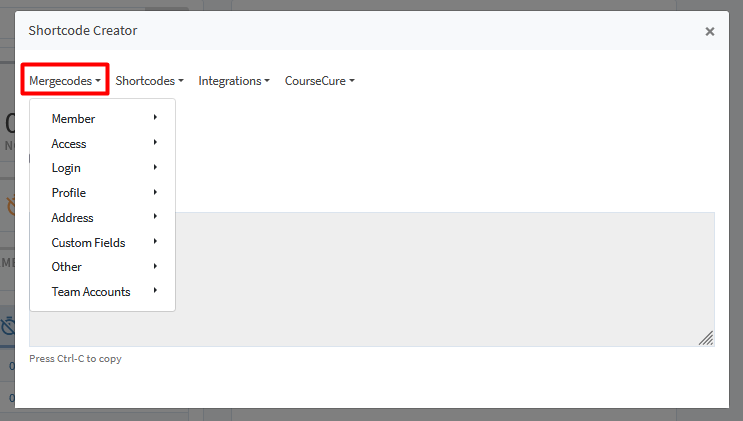
Task: Open the Mergecodes dropdown menu
Action: (x=65, y=81)
